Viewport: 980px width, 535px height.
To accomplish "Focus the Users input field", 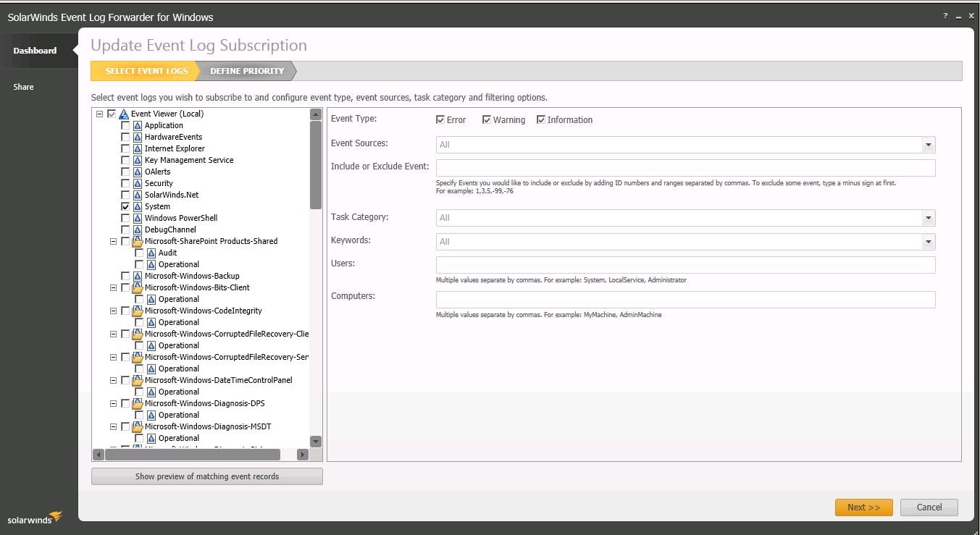I will coord(685,265).
